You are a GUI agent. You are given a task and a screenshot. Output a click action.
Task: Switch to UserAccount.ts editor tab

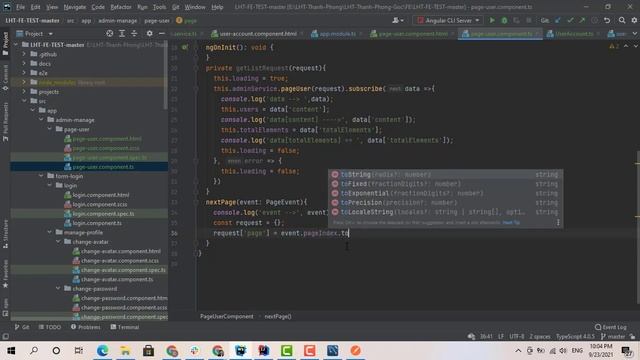(x=573, y=34)
